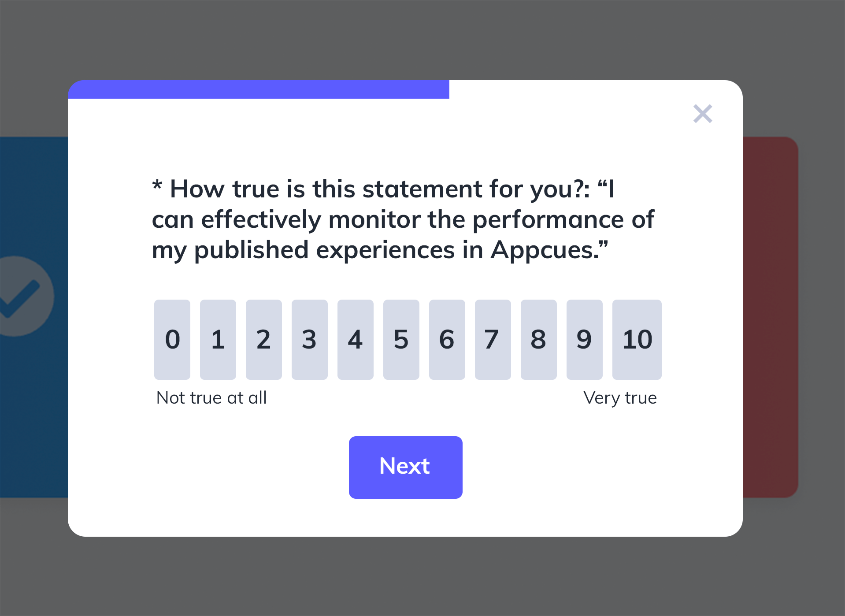Choose rating 4 on the scale
This screenshot has width=845, height=616.
click(356, 339)
